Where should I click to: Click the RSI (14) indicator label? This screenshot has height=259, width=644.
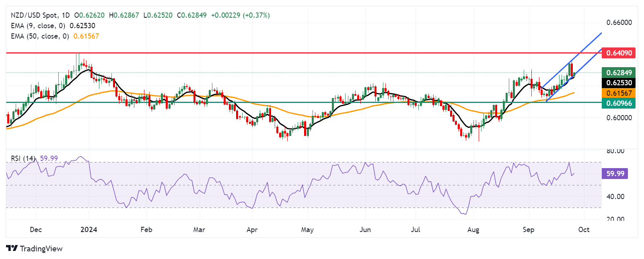(23, 158)
